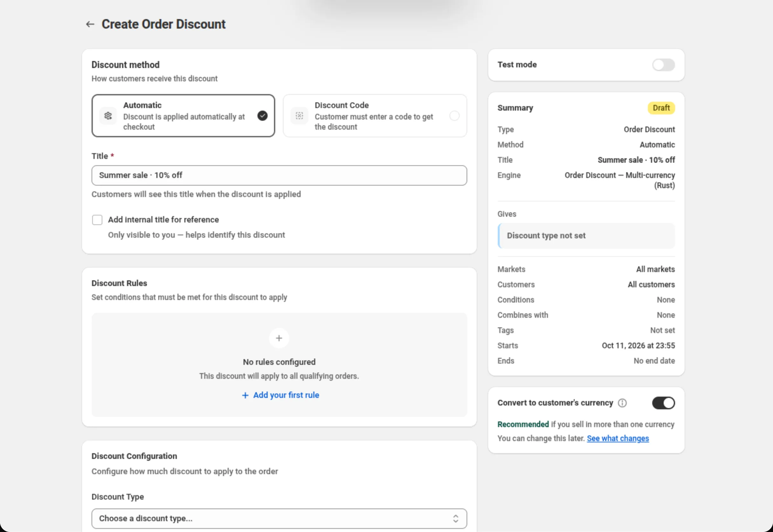
Task: Click the Recommended label in currency card
Action: (523, 424)
